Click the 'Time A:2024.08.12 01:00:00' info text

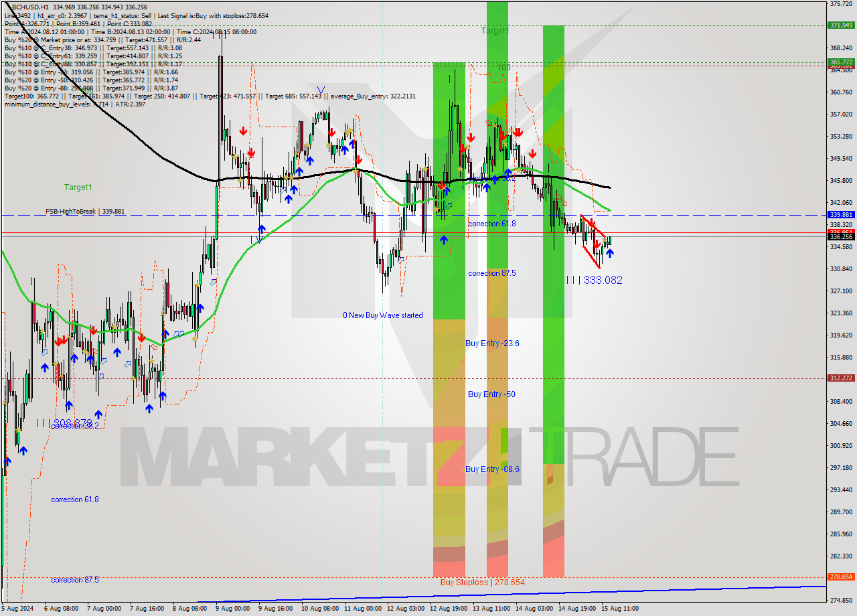(x=45, y=32)
